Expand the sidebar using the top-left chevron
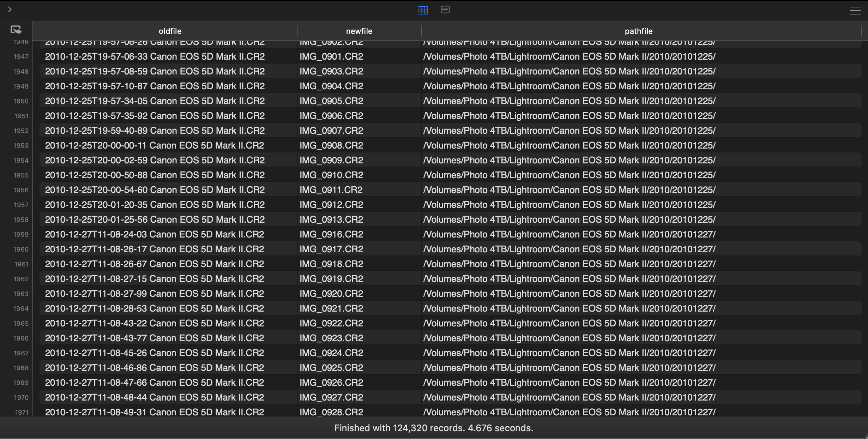 click(x=10, y=10)
